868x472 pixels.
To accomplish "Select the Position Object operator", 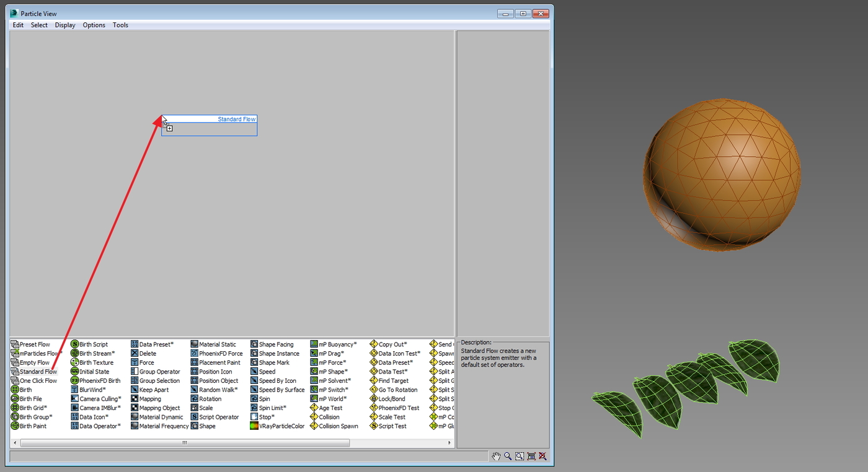I will (x=215, y=381).
